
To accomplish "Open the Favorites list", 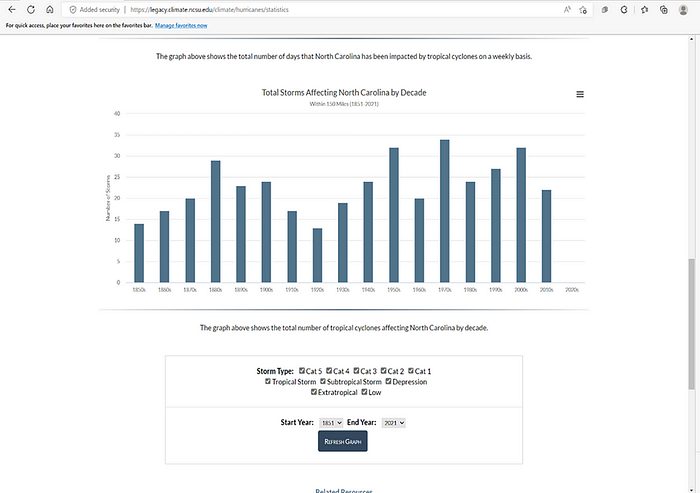I will click(x=644, y=9).
